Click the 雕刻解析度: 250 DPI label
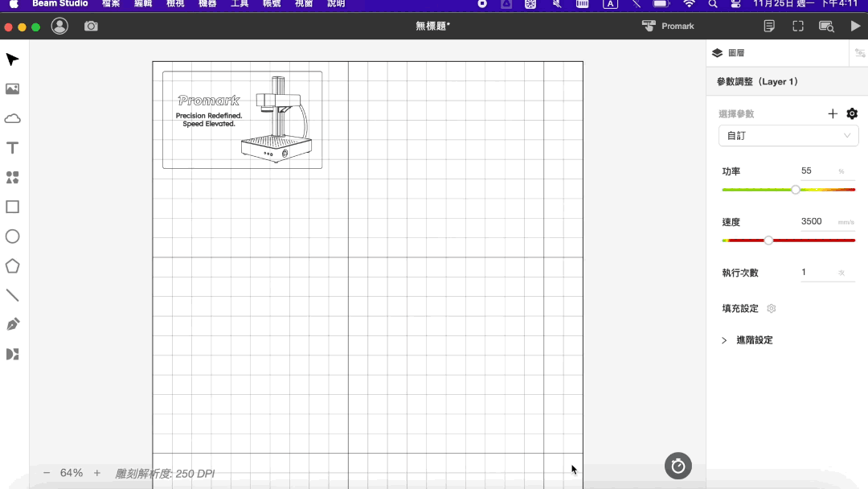Image resolution: width=868 pixels, height=489 pixels. coord(165,474)
